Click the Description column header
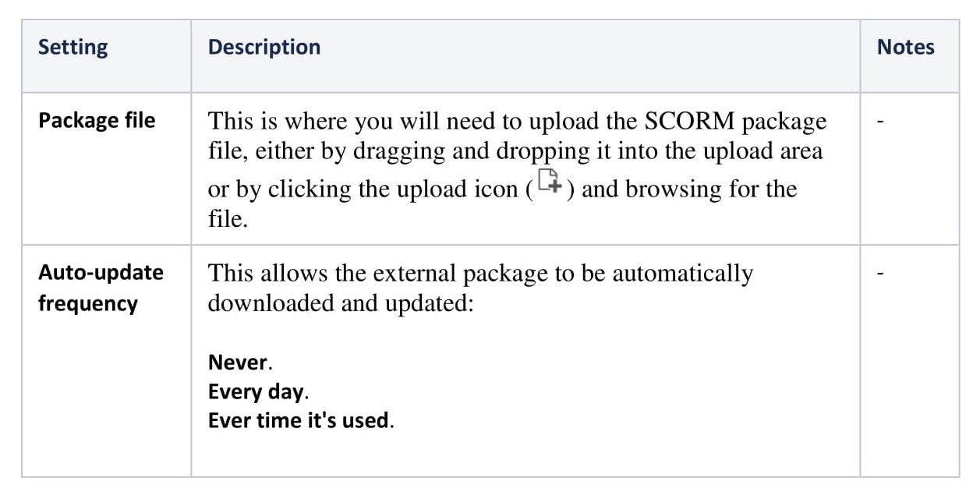This screenshot has width=980, height=492. tap(264, 47)
